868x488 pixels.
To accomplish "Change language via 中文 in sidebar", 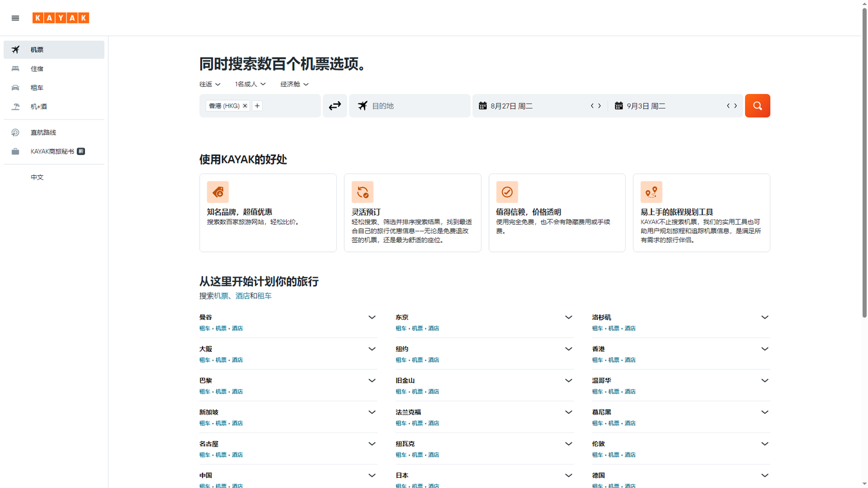I will [54, 177].
